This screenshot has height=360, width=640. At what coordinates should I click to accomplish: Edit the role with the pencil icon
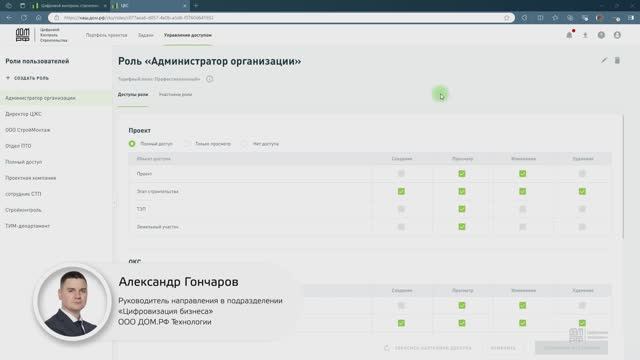604,60
